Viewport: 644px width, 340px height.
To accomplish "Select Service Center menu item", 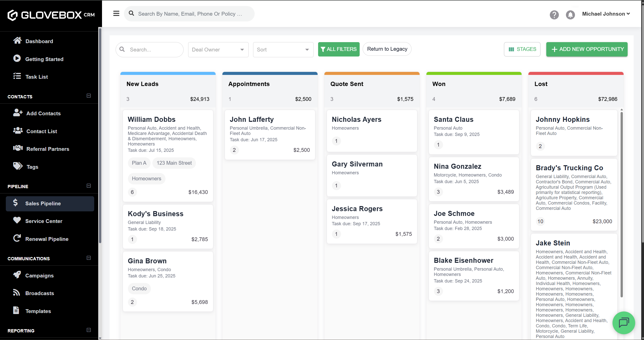I will tap(50, 221).
